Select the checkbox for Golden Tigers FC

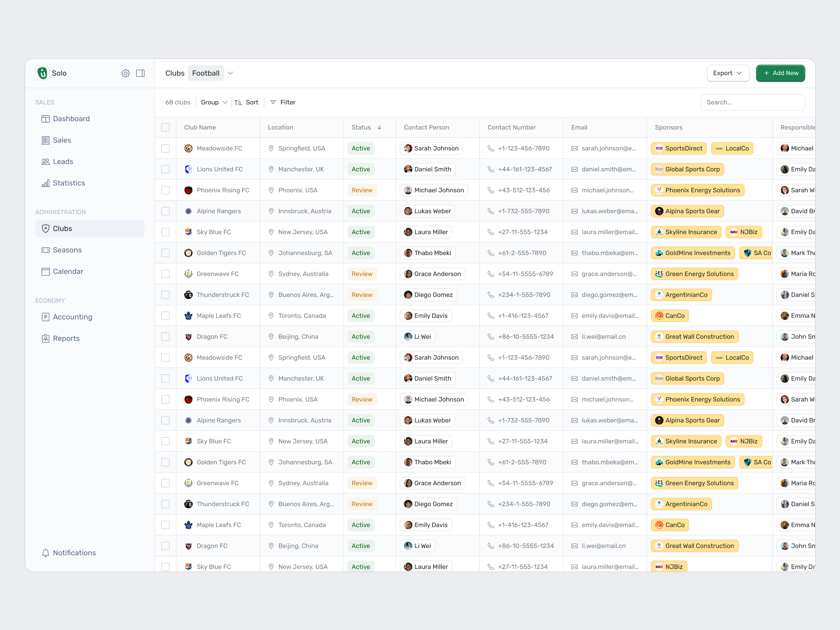[x=165, y=253]
